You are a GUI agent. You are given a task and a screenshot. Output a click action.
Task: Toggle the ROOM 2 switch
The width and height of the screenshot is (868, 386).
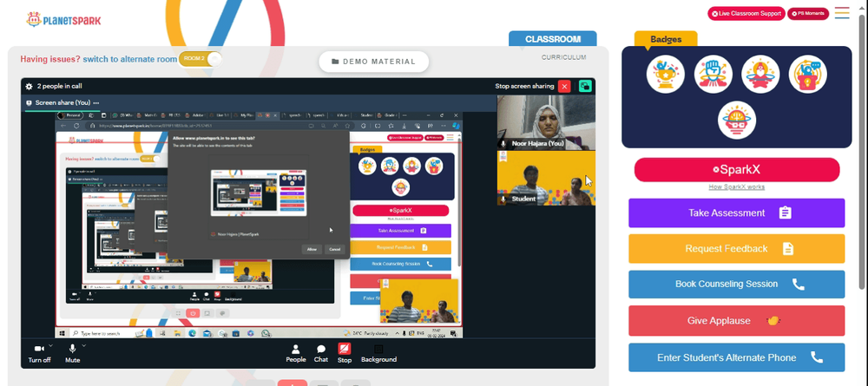200,59
